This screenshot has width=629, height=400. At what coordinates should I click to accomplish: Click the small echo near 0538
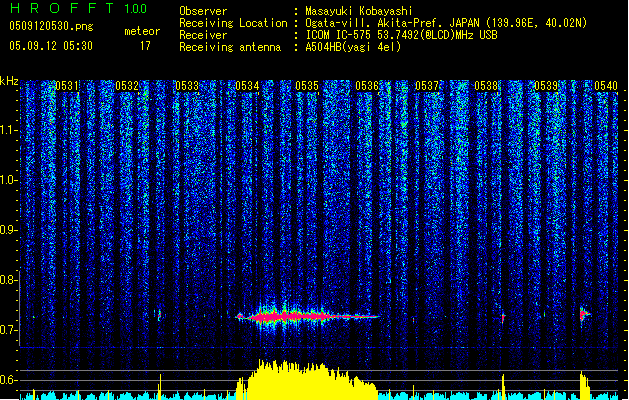(503, 318)
